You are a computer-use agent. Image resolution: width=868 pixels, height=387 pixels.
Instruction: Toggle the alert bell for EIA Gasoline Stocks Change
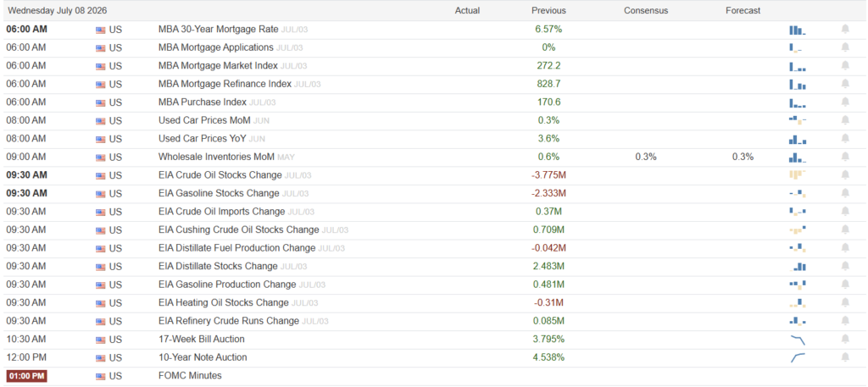pyautogui.click(x=845, y=193)
